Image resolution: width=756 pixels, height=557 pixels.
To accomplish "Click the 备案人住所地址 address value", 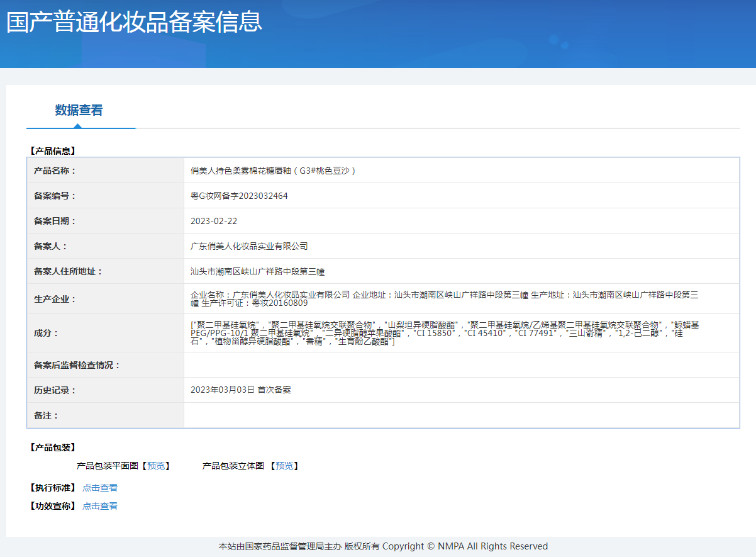I will (x=257, y=271).
